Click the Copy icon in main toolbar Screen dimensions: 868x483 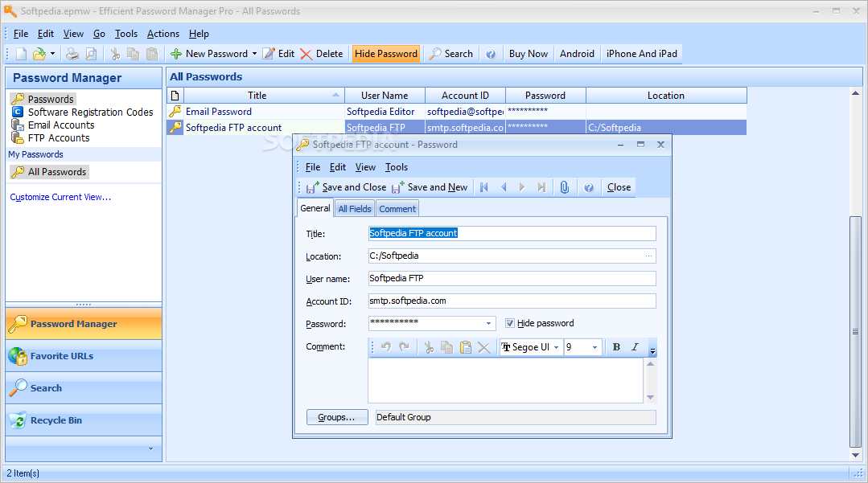pyautogui.click(x=134, y=54)
